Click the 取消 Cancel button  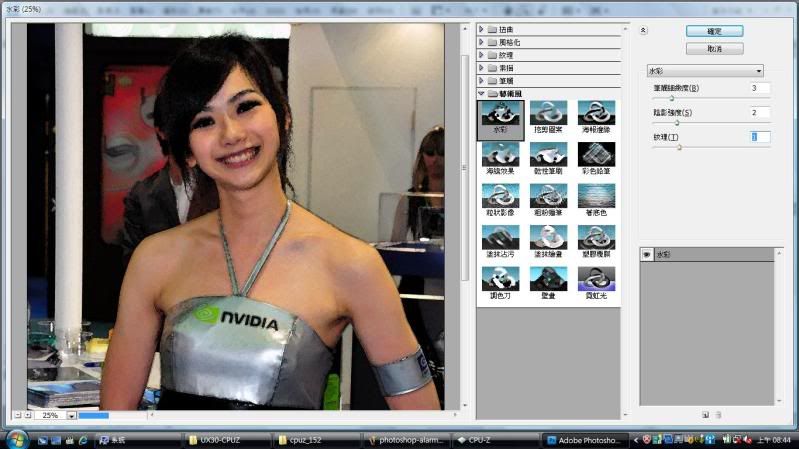click(x=714, y=48)
